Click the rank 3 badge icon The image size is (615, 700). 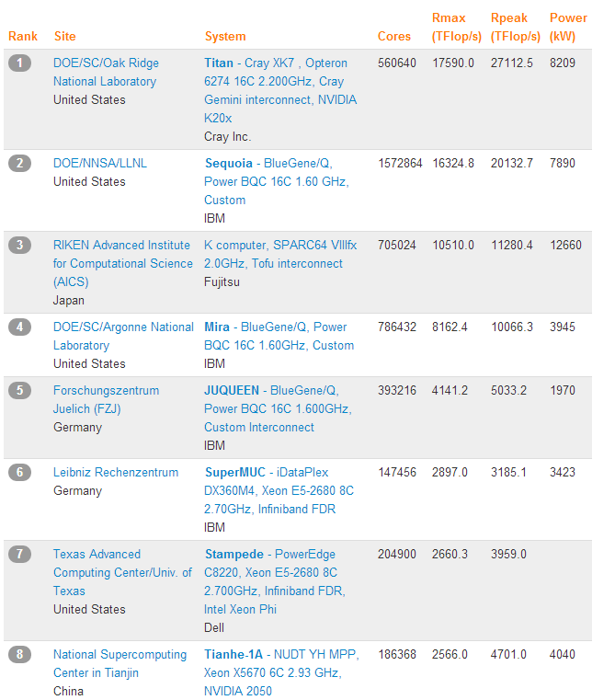(x=20, y=245)
